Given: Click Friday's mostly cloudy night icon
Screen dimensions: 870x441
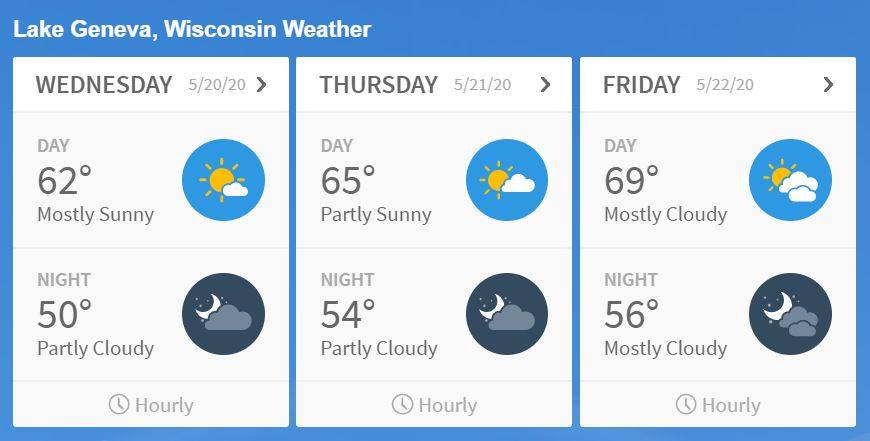Looking at the screenshot, I should (790, 314).
